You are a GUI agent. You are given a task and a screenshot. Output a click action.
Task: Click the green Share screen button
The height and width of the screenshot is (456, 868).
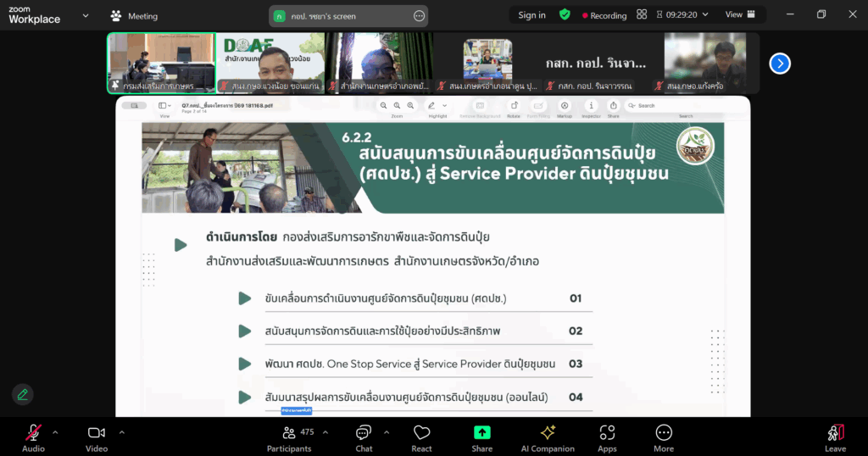pos(481,437)
